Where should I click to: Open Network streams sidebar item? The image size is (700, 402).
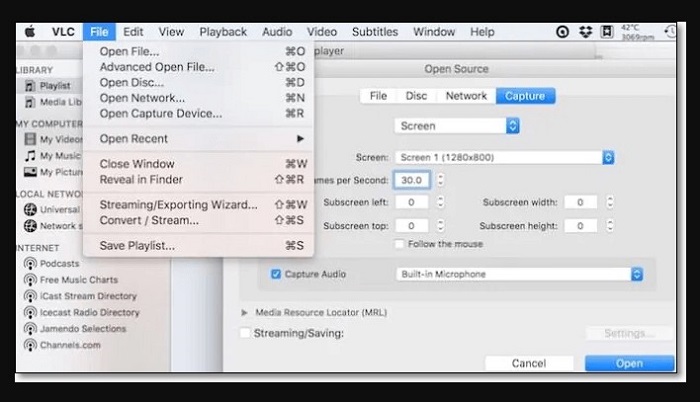pos(53,226)
